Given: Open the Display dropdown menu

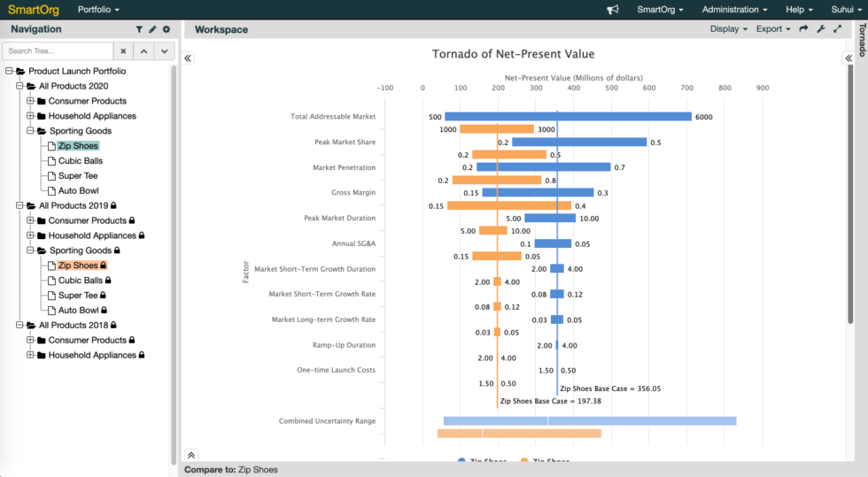Looking at the screenshot, I should point(729,29).
